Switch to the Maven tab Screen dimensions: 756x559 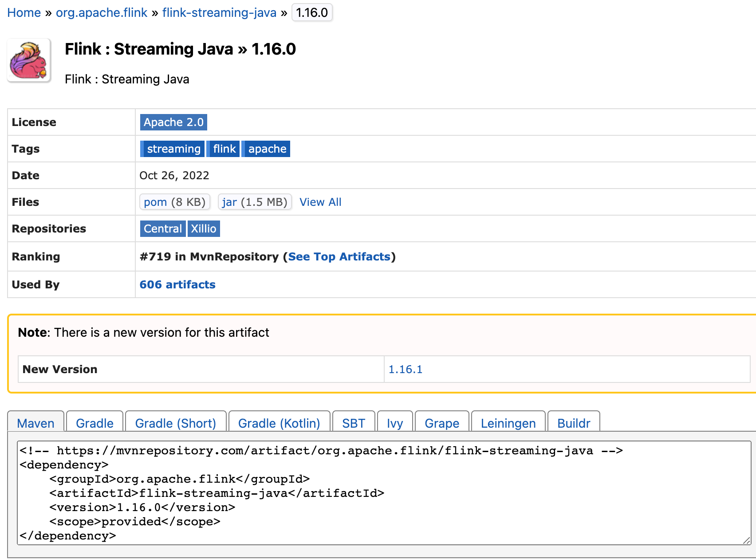click(x=35, y=421)
